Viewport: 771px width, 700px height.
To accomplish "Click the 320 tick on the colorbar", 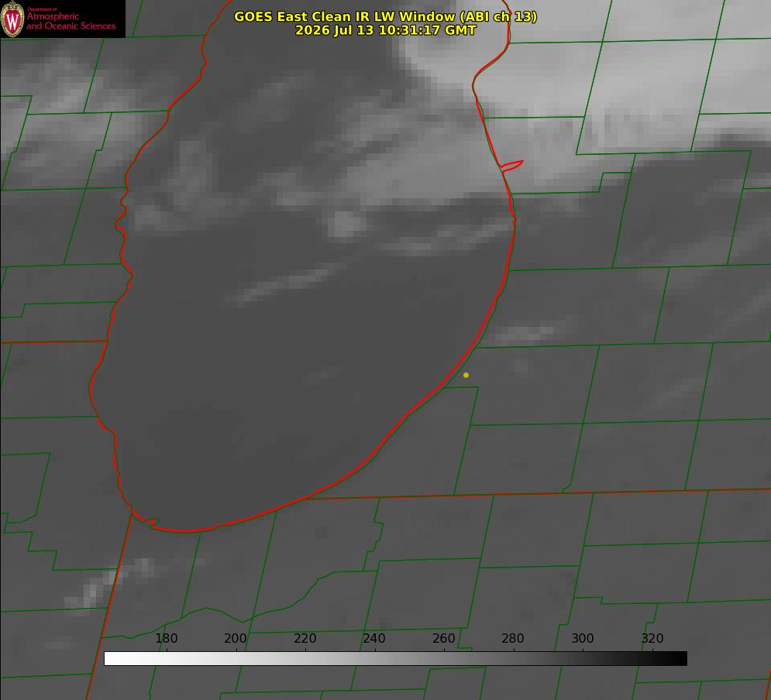I will [652, 638].
